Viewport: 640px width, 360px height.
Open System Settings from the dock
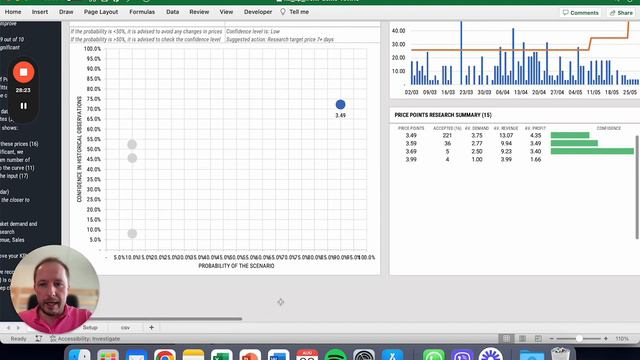[x=364, y=355]
